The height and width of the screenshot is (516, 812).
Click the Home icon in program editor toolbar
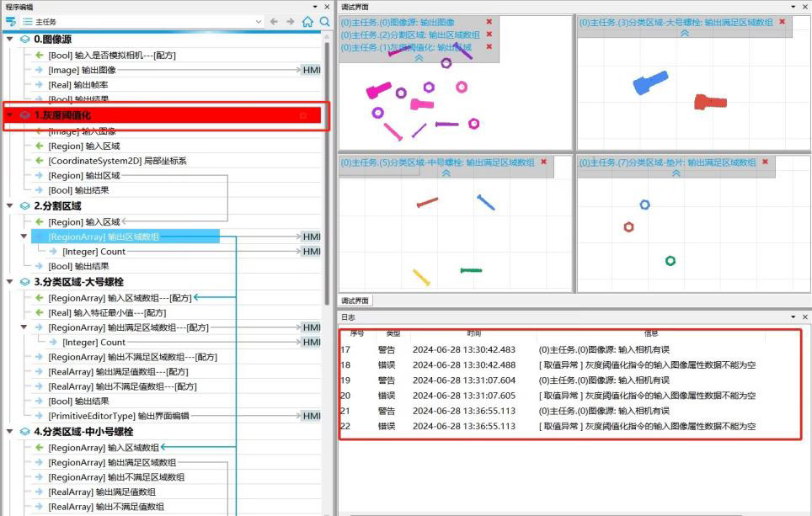307,22
